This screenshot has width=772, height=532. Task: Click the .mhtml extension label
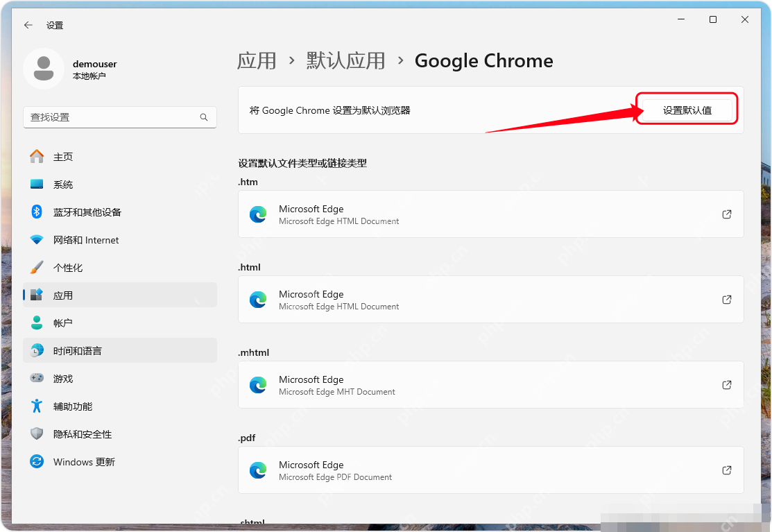[x=254, y=352]
